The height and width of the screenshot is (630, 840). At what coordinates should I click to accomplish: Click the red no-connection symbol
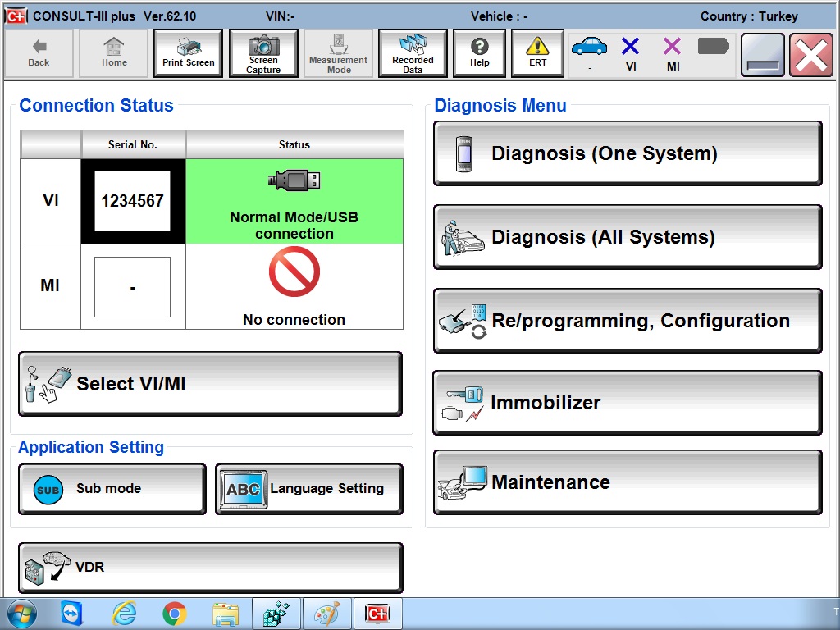[x=294, y=272]
